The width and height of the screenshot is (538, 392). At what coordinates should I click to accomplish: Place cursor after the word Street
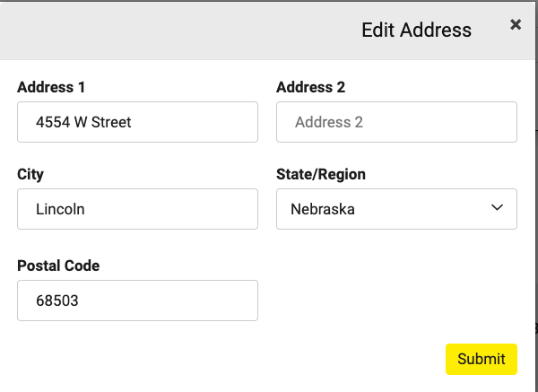pos(132,122)
